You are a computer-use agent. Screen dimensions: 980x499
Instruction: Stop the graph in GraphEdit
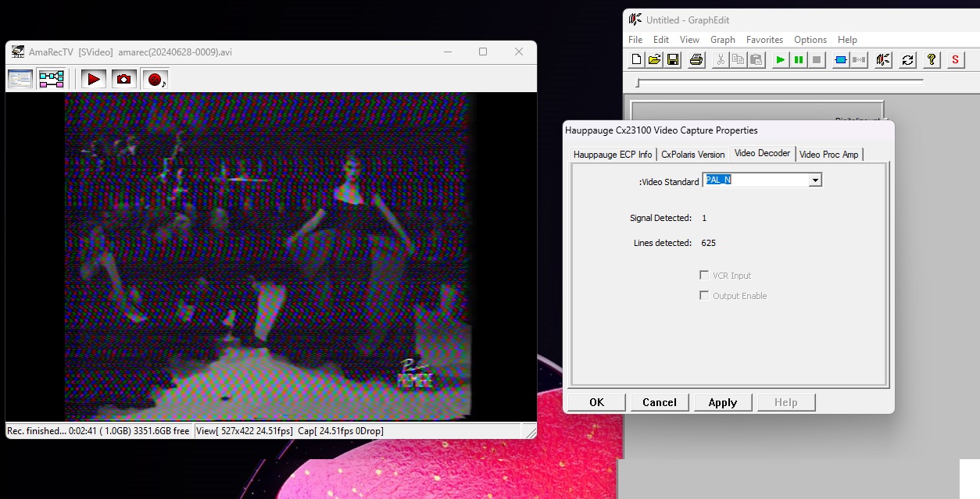point(817,59)
